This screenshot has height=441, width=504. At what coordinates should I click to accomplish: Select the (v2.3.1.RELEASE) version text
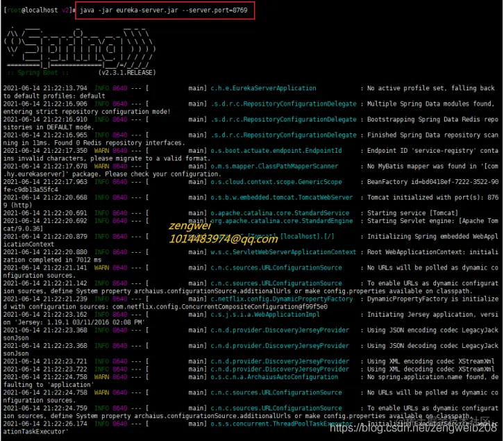click(x=127, y=73)
